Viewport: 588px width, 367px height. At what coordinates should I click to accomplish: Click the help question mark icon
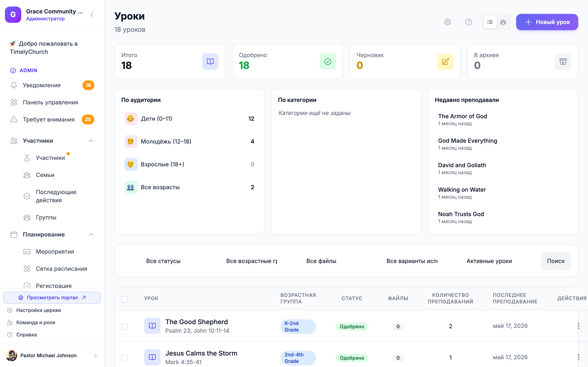point(468,22)
